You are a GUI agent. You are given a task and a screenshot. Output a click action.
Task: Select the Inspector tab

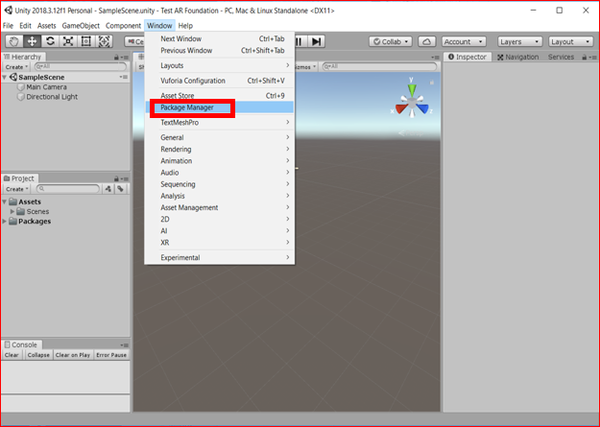(x=467, y=57)
